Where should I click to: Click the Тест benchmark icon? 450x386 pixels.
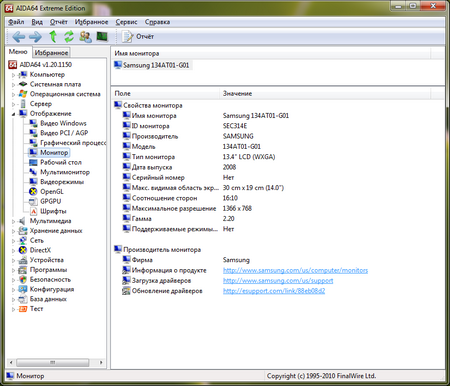click(x=23, y=309)
